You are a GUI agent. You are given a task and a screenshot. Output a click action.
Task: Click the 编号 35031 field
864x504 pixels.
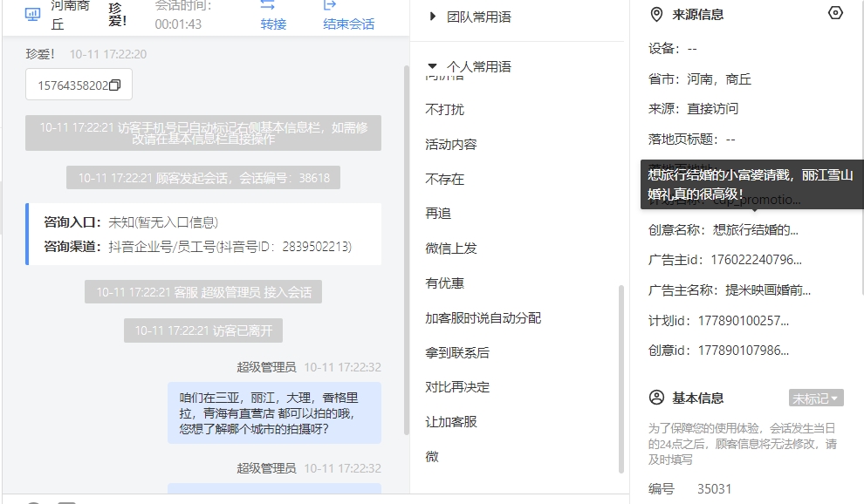(689, 488)
